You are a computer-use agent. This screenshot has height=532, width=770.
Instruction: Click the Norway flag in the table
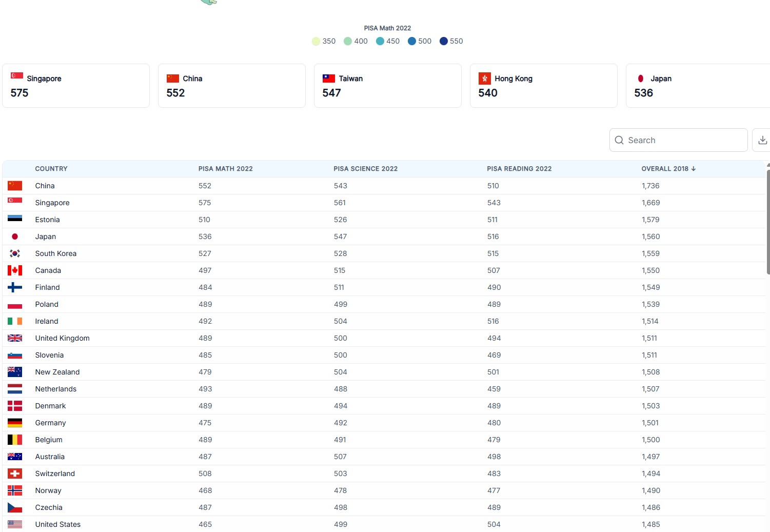pos(15,490)
